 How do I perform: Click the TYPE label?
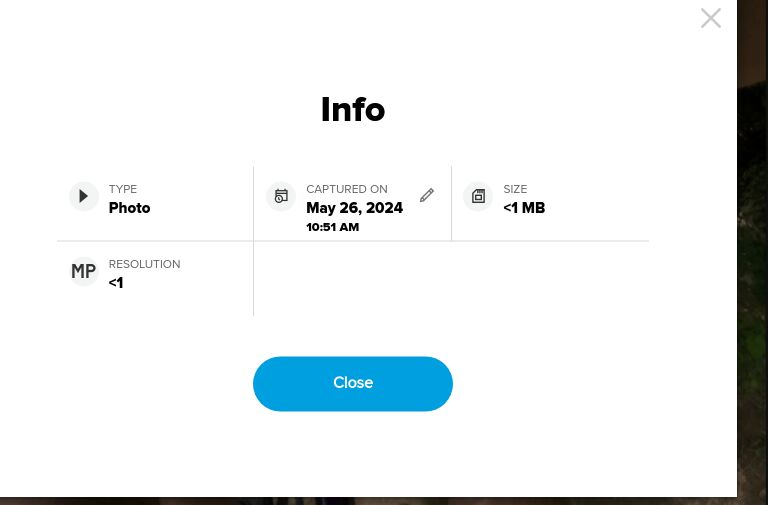(123, 189)
